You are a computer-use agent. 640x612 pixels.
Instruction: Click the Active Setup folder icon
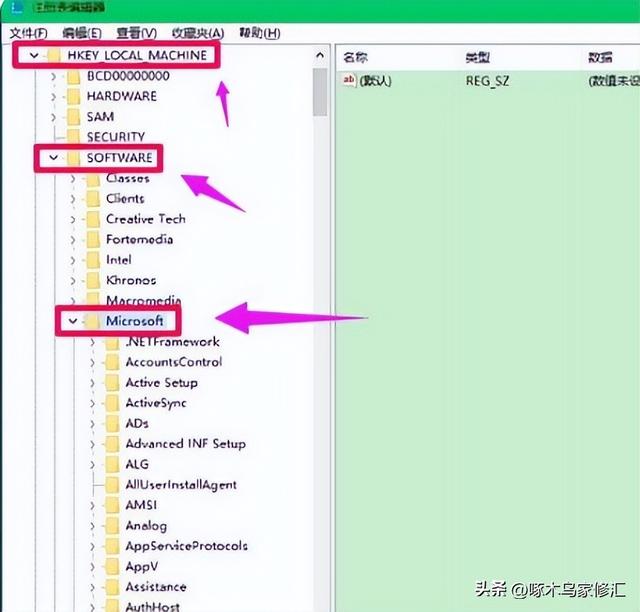click(x=112, y=383)
